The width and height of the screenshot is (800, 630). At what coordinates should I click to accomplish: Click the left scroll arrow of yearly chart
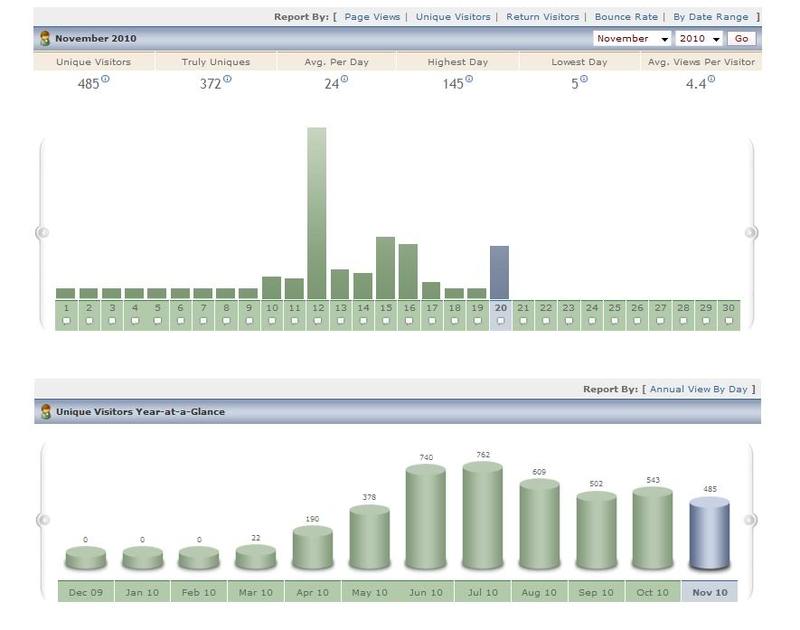coord(44,520)
